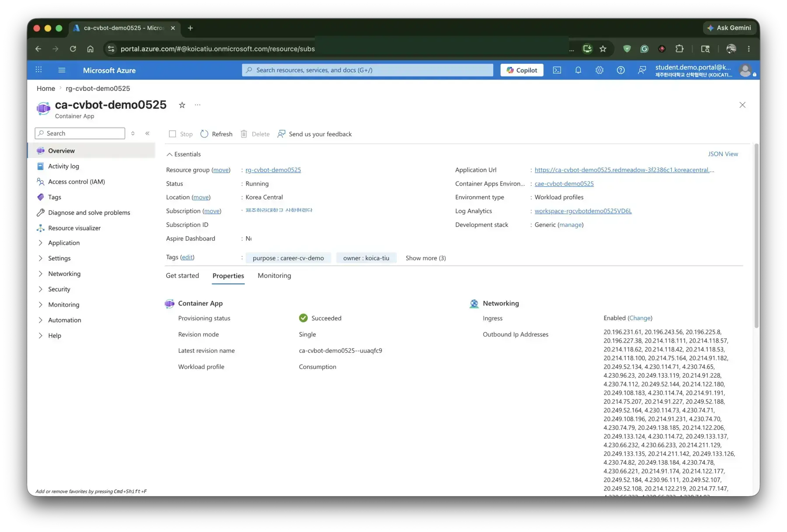Click the Stop toolbar button
The image size is (787, 532).
coord(181,134)
